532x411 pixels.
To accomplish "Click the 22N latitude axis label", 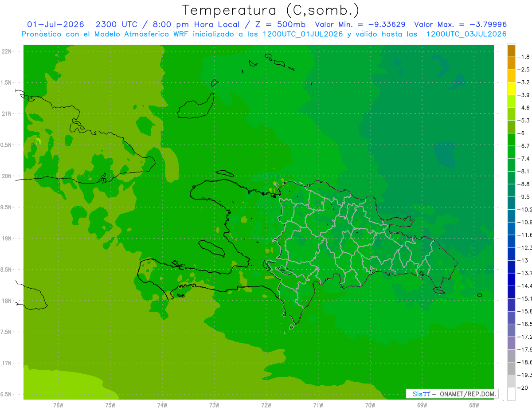I will tap(7, 51).
